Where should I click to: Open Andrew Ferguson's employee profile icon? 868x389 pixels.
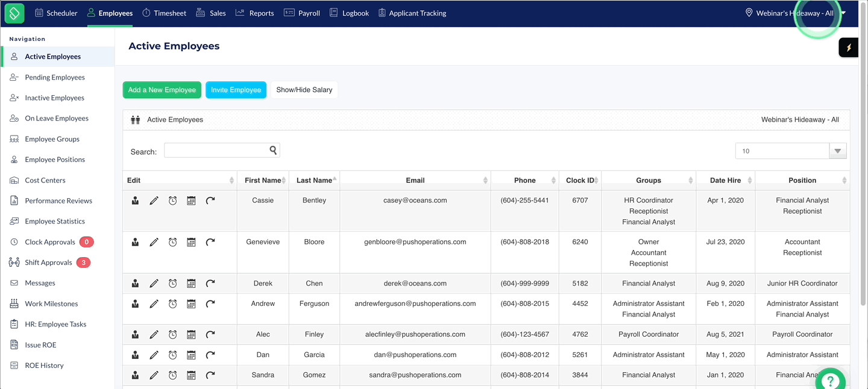(135, 304)
